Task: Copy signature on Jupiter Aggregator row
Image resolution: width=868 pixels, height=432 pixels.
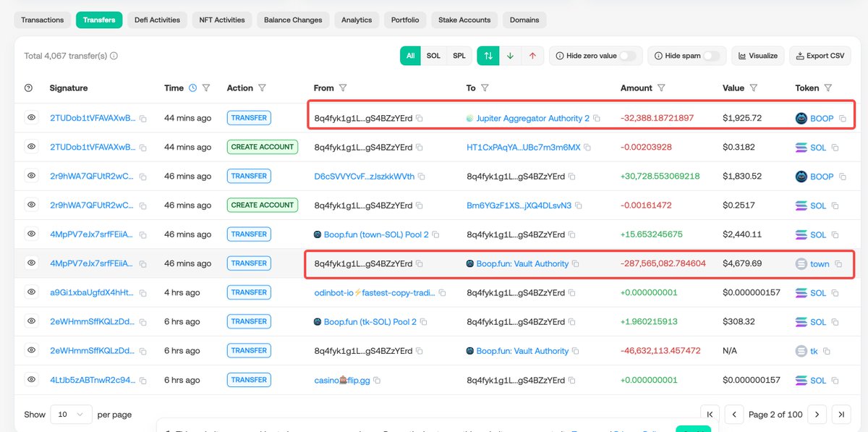Action: 143,118
